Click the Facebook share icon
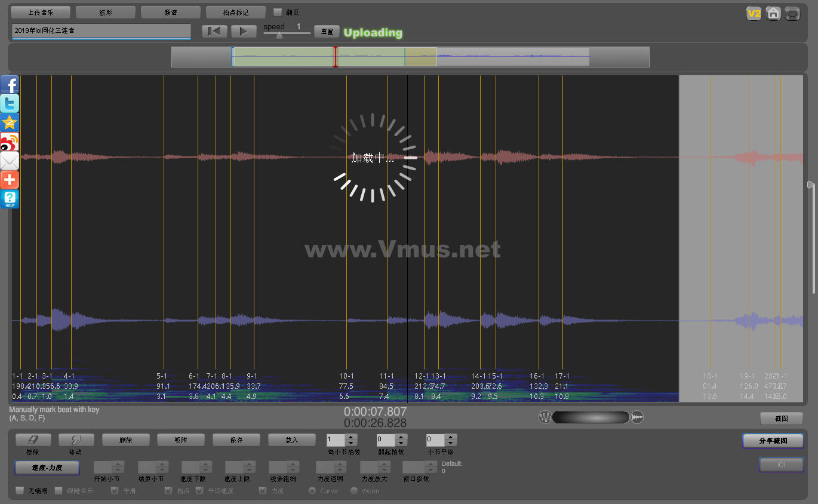The image size is (818, 504). click(10, 84)
